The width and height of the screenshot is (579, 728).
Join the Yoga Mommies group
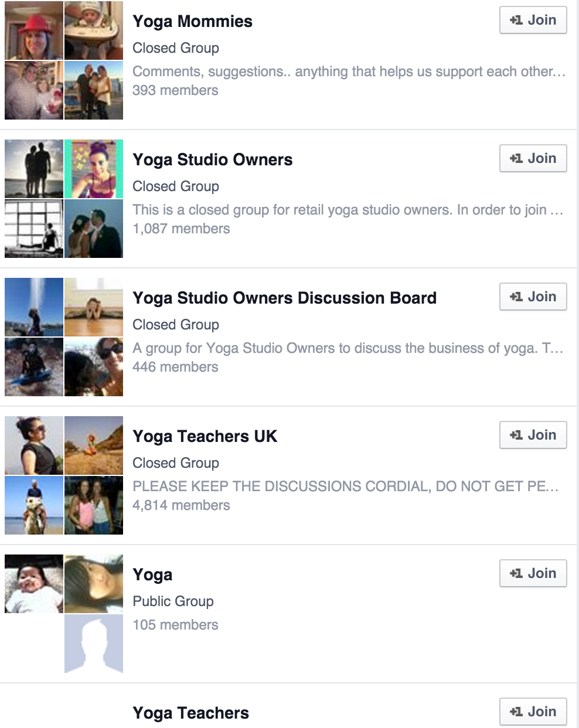[533, 20]
